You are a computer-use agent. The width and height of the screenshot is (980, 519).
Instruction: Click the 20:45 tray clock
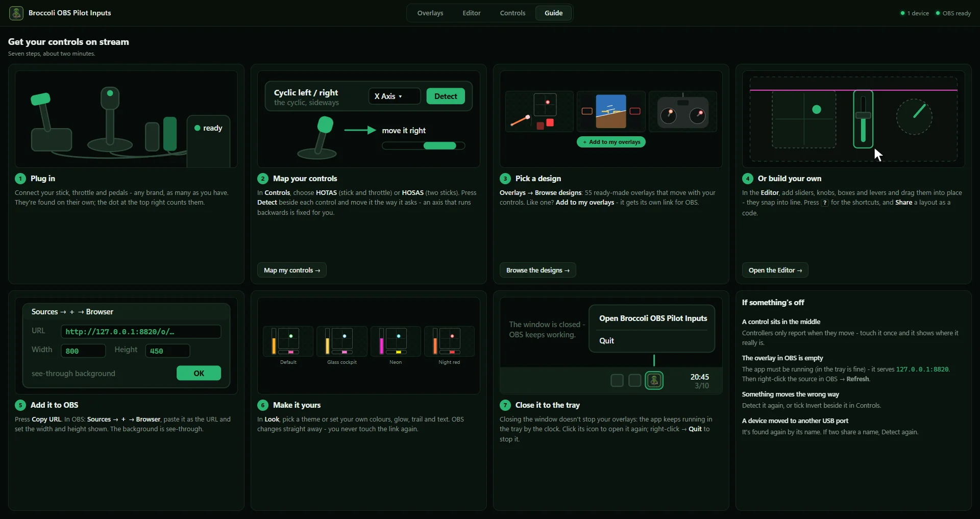tap(699, 377)
